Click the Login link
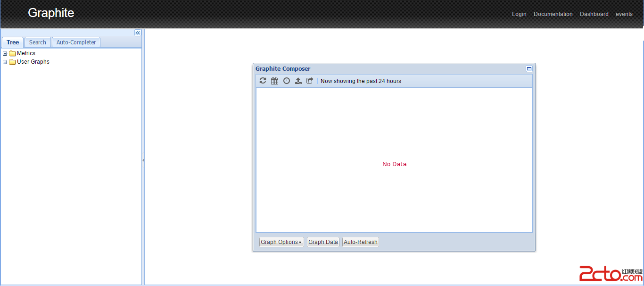Screen dimensions: 644x286 point(519,14)
